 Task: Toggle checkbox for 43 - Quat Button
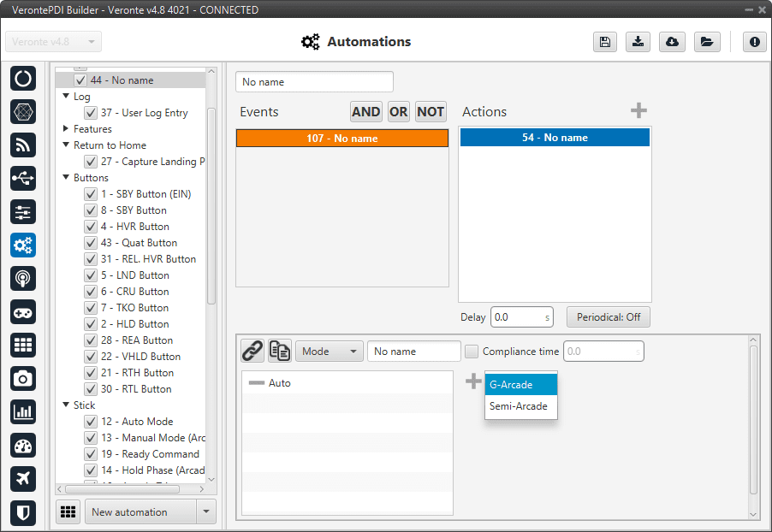91,243
